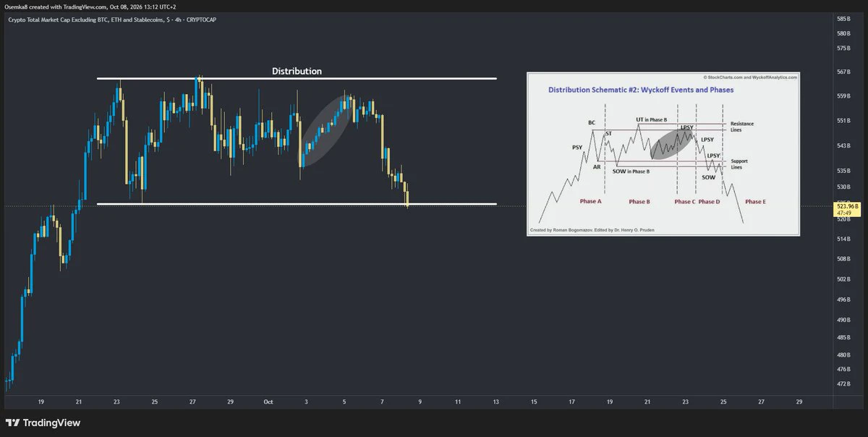Click the 585 B price axis label
Screen dimensions: 868x437
[843, 18]
